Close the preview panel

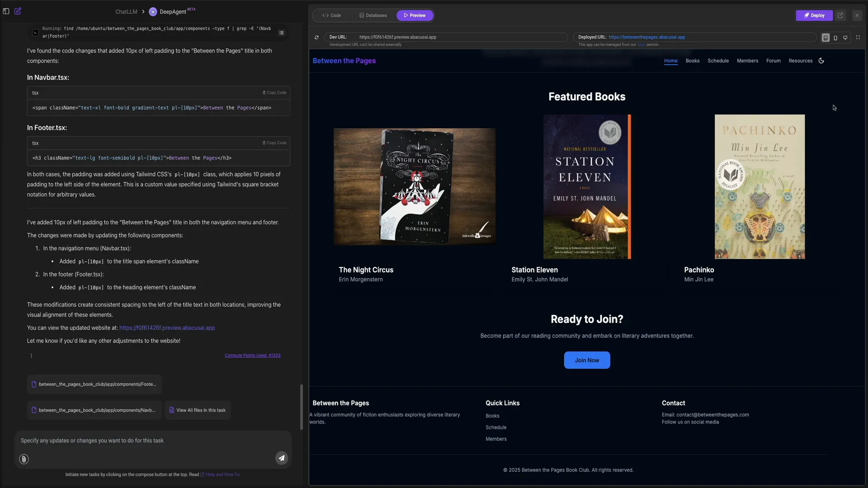coord(857,15)
